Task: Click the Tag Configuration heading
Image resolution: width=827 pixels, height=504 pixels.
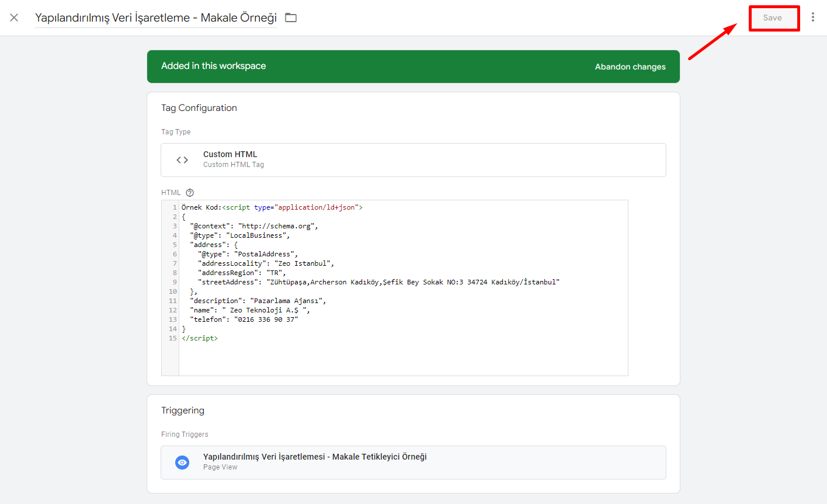Action: pos(199,108)
